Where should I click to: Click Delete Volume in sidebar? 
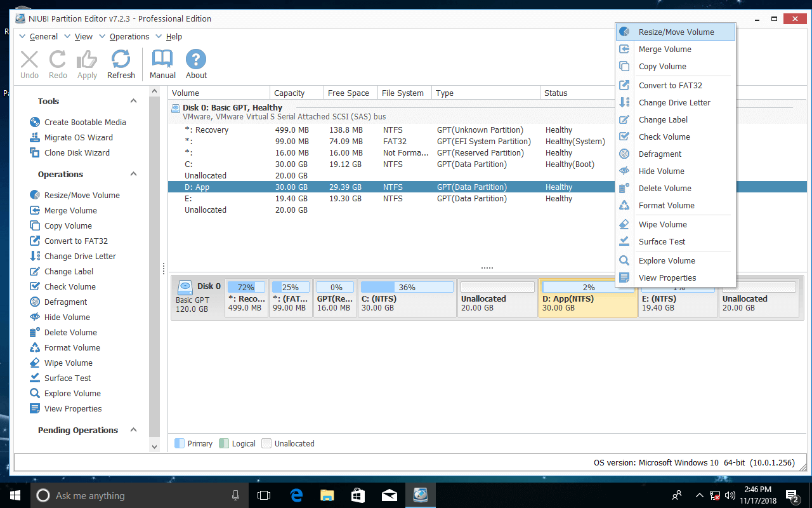click(70, 332)
